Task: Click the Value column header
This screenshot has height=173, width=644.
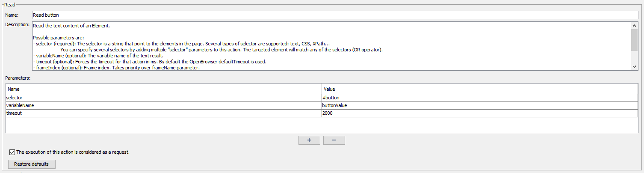Action: click(479, 89)
